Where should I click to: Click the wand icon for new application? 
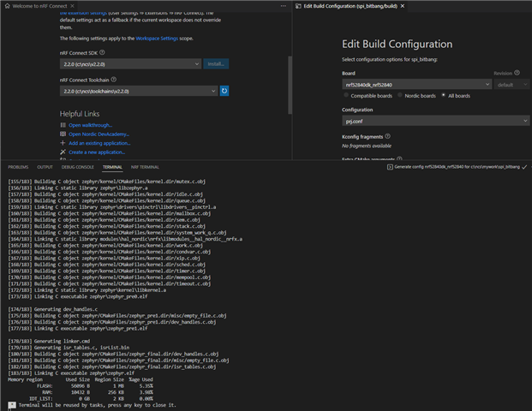63,152
